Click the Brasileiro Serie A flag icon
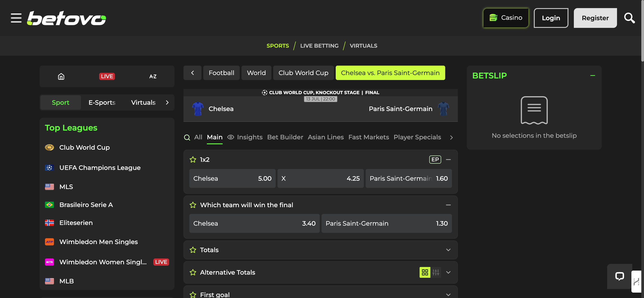This screenshot has width=644, height=298. click(49, 205)
